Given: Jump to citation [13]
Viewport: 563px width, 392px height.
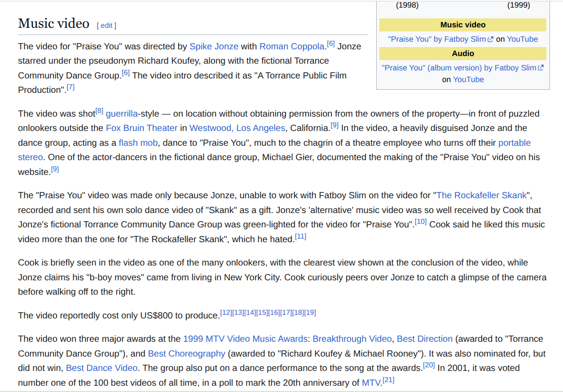Looking at the screenshot, I should tap(238, 313).
